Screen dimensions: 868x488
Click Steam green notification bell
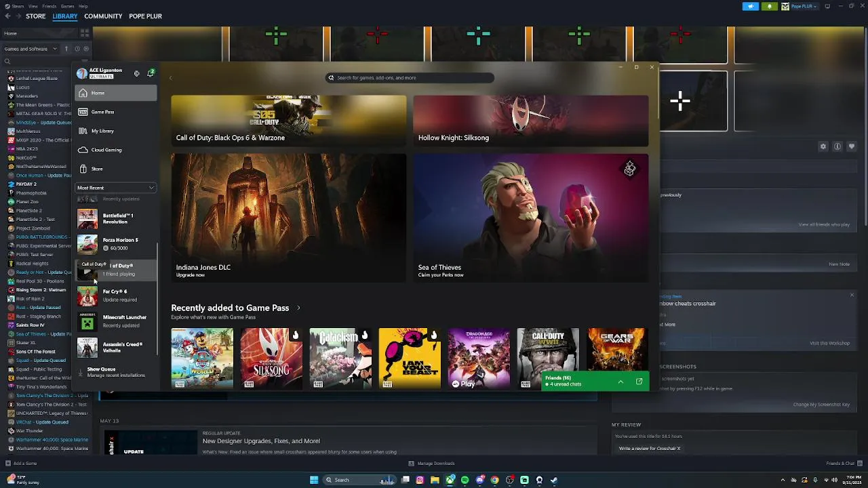(x=769, y=6)
